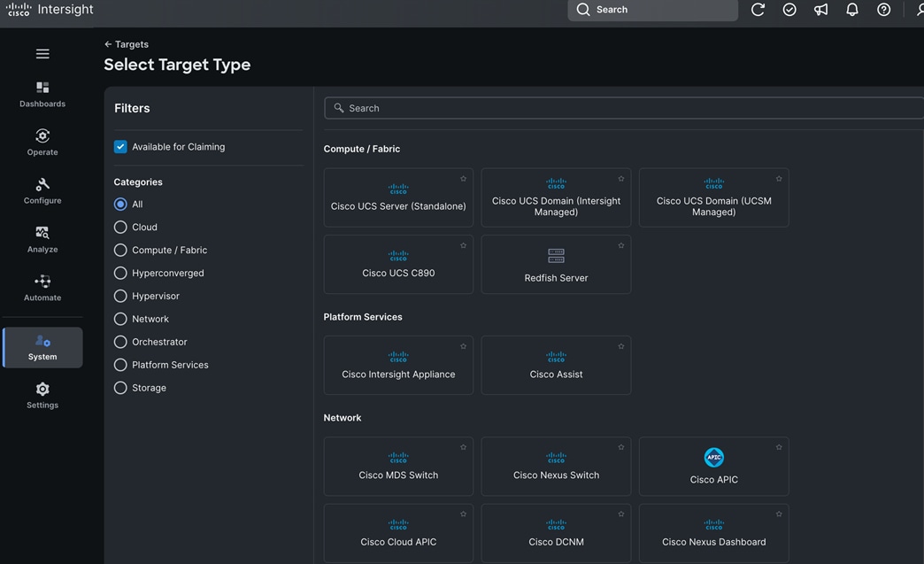
Task: Open the announcements megaphone icon
Action: [x=820, y=10]
